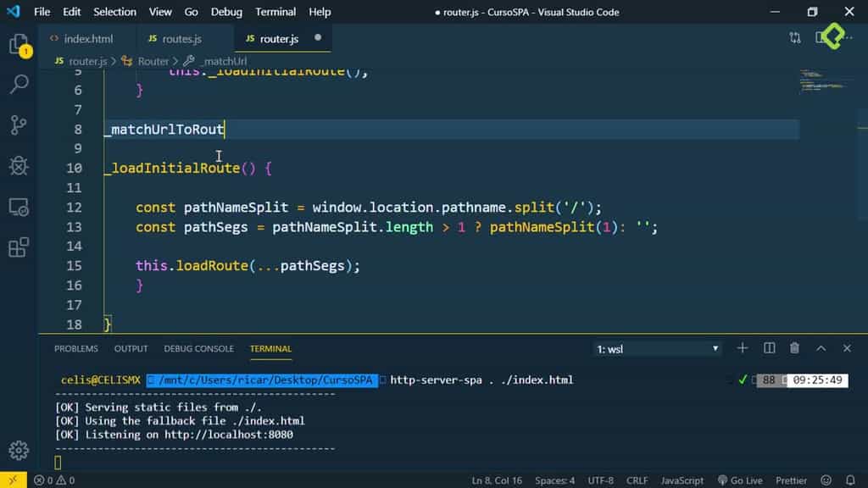The width and height of the screenshot is (868, 488).
Task: Open the Terminal menu
Action: pyautogui.click(x=275, y=12)
